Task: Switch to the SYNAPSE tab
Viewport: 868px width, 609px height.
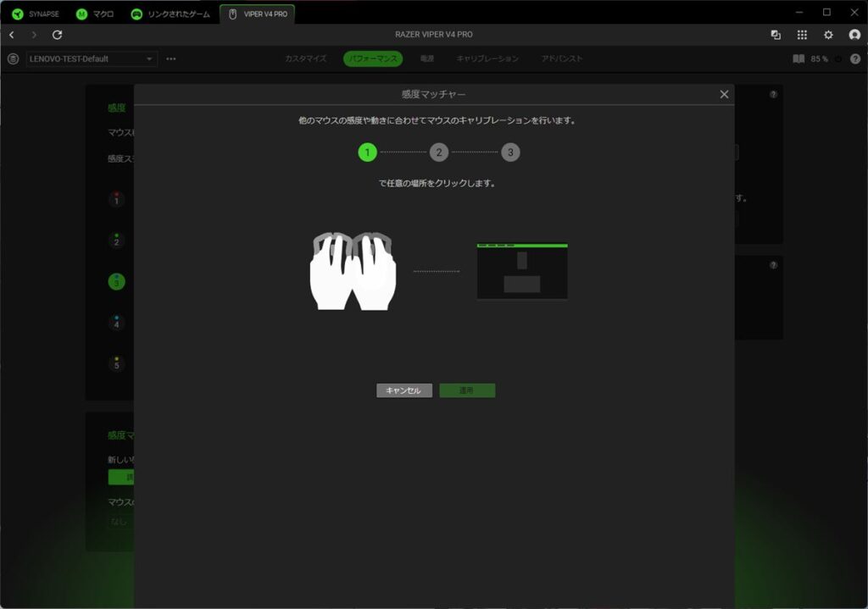Action: tap(36, 14)
